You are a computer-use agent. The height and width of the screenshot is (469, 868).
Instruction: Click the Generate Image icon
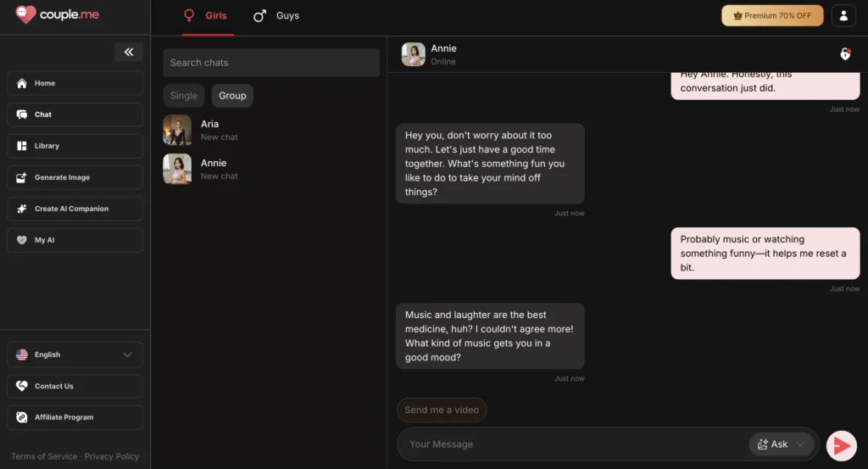coord(21,177)
